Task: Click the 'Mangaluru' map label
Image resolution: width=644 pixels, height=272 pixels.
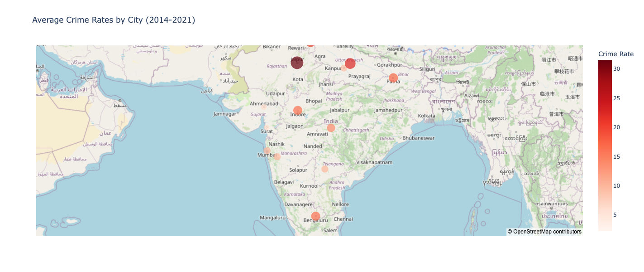Action: (273, 218)
